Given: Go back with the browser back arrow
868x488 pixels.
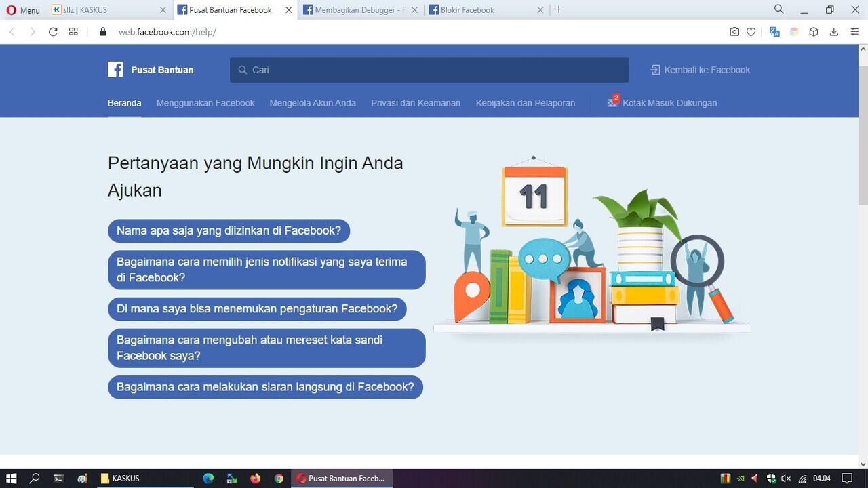Looking at the screenshot, I should (12, 32).
